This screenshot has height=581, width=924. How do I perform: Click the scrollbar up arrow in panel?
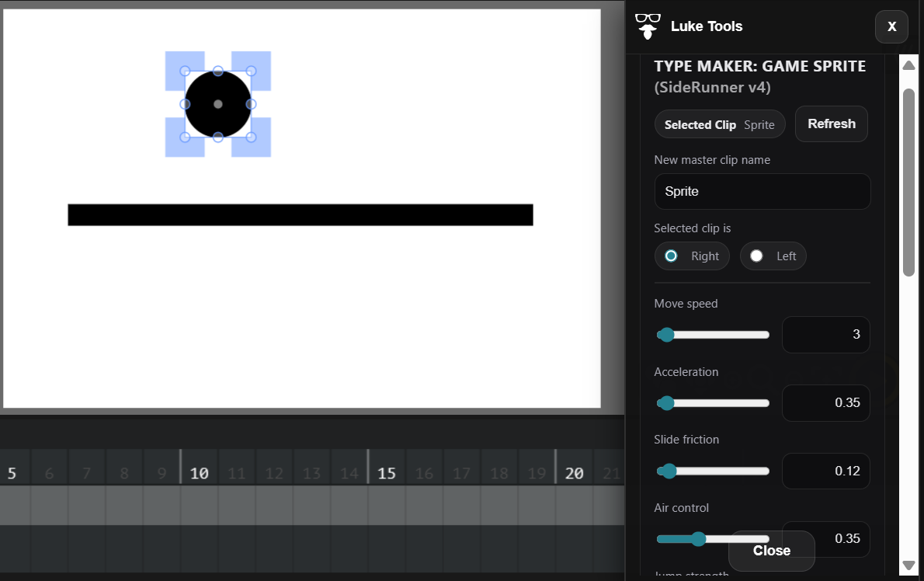[908, 65]
